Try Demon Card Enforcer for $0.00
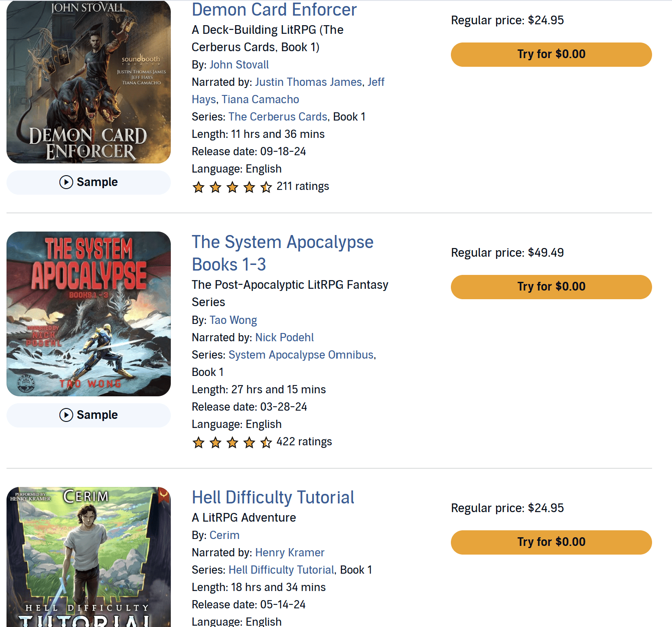Screen dimensions: 672x627 pyautogui.click(x=551, y=55)
